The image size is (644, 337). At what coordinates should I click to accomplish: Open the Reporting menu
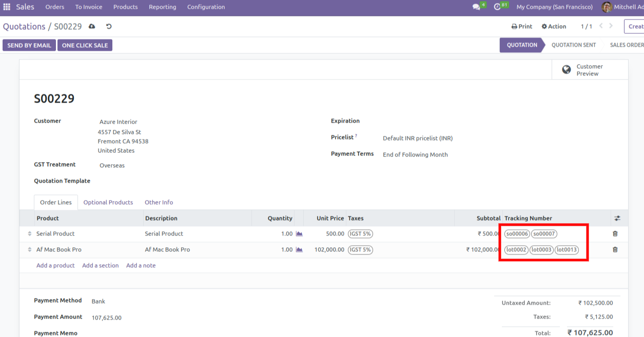(x=162, y=7)
